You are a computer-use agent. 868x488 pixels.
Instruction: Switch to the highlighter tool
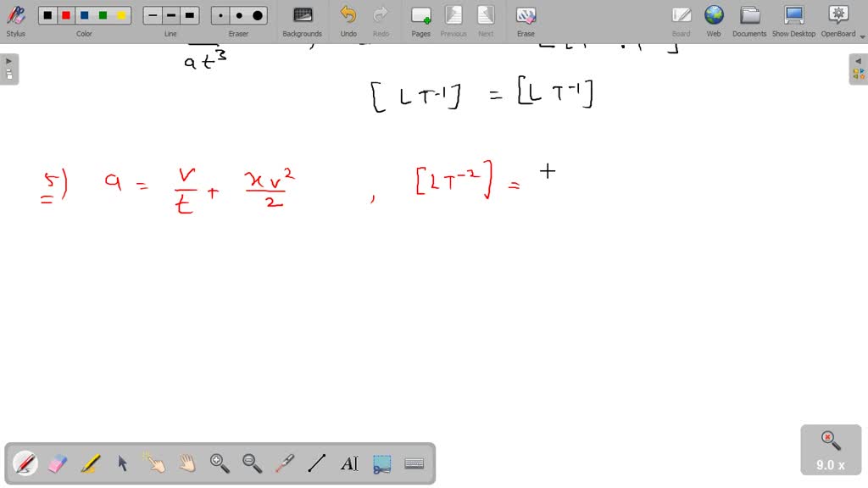coord(90,463)
